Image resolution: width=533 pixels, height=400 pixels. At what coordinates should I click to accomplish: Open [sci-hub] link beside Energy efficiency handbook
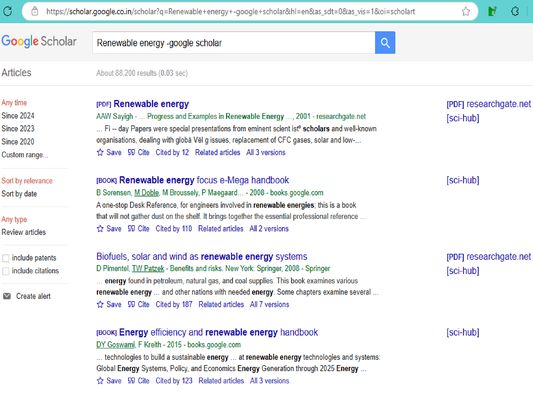click(463, 332)
